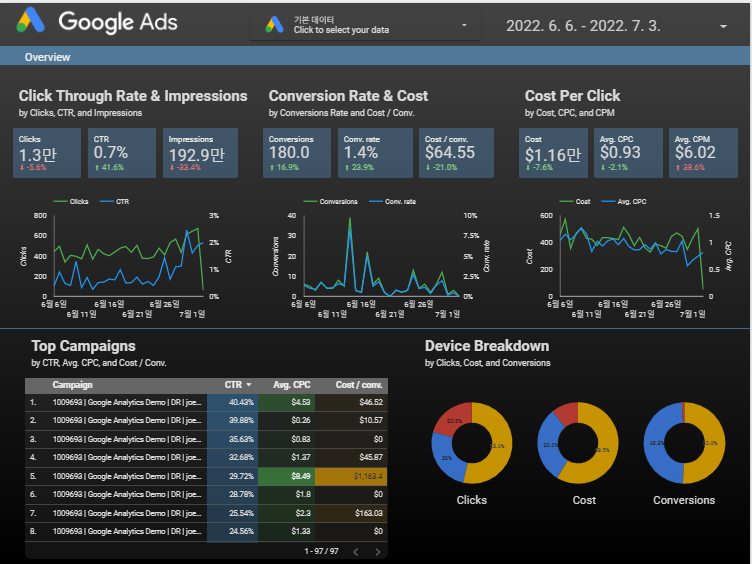This screenshot has width=752, height=564.
Task: Select campaign row 5 with $8.49 CPC
Action: (206, 476)
